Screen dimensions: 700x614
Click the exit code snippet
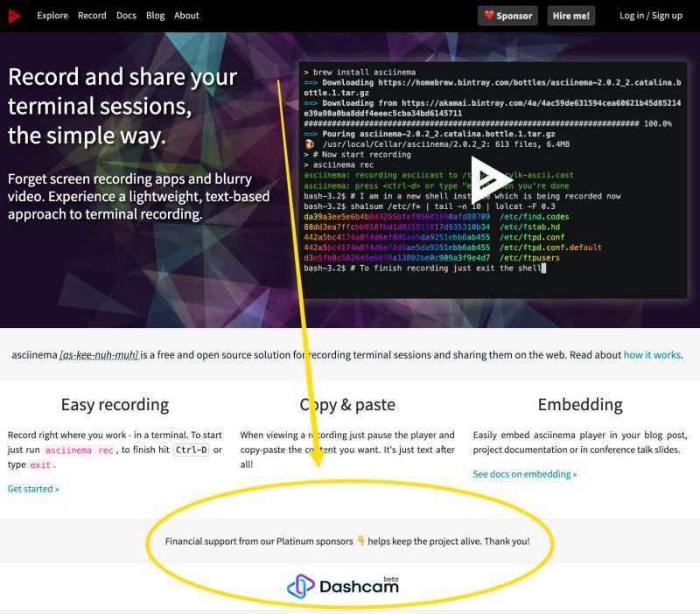[x=40, y=465]
